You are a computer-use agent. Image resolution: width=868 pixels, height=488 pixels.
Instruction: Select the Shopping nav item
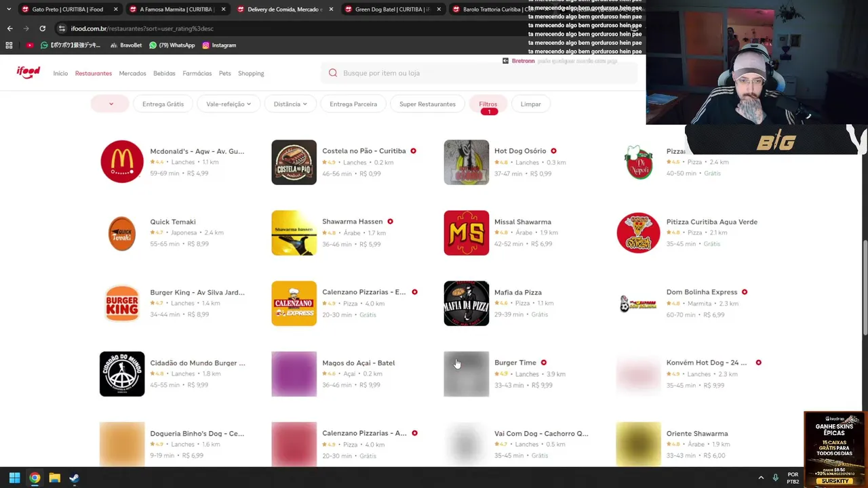(251, 73)
